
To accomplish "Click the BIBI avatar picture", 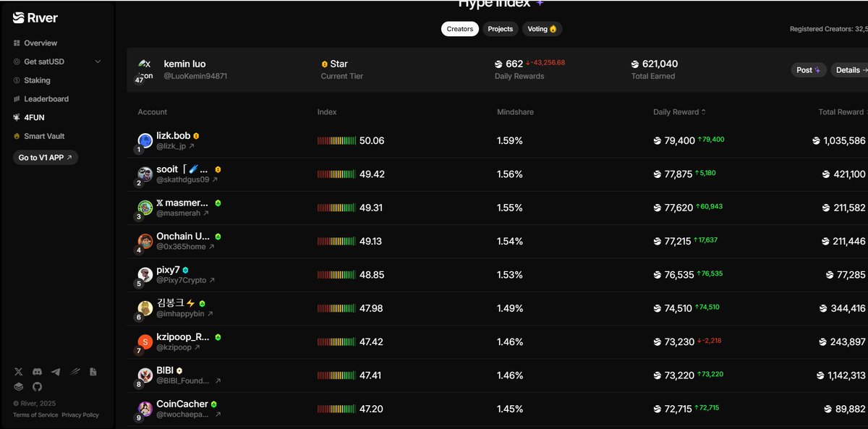I will click(145, 375).
